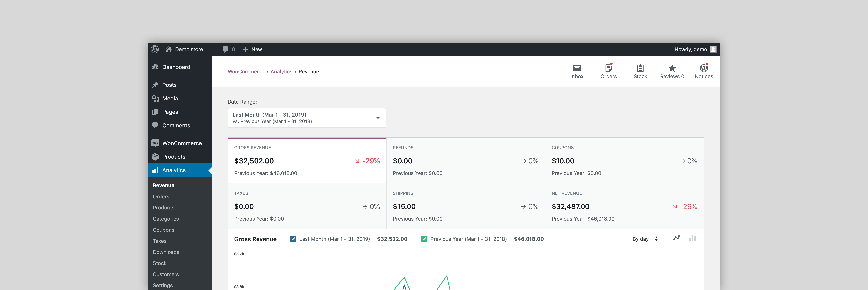868x290 pixels.
Task: Open the Date Range selector dropdown
Action: click(307, 118)
